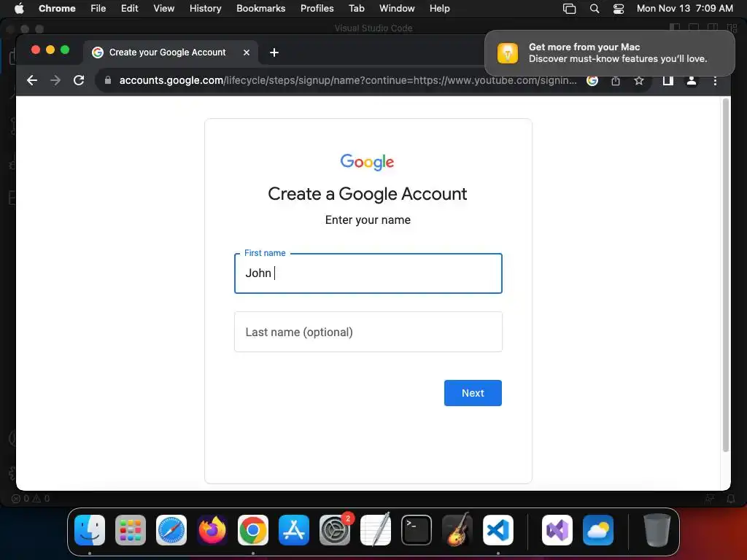
Task: Open System Preferences from the dock
Action: [x=334, y=530]
